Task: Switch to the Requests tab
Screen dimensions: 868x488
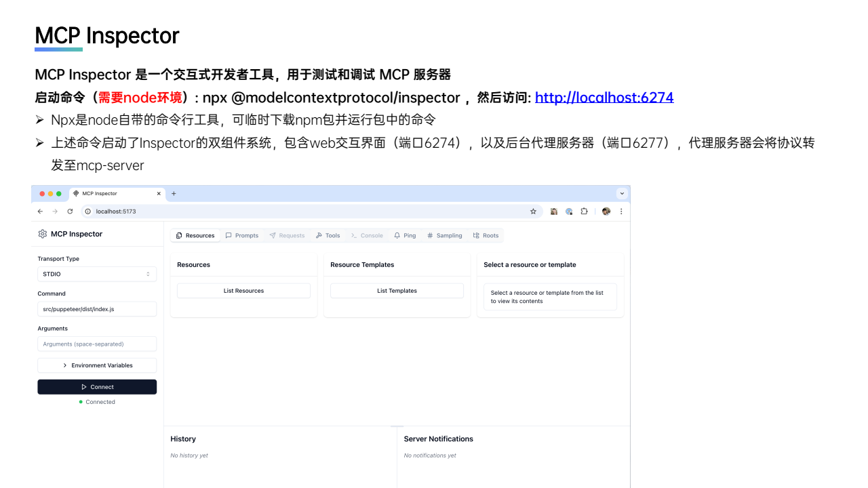Action: pos(287,236)
